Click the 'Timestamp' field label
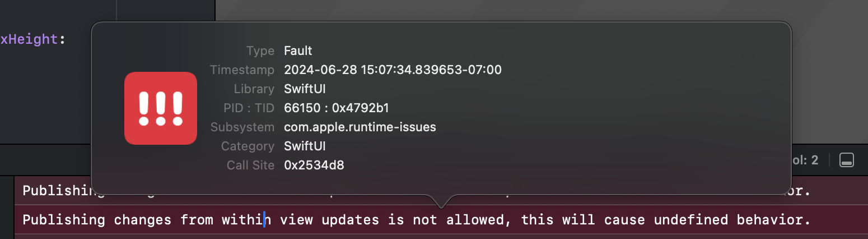Viewport: 868px width, 239px height. pyautogui.click(x=242, y=70)
